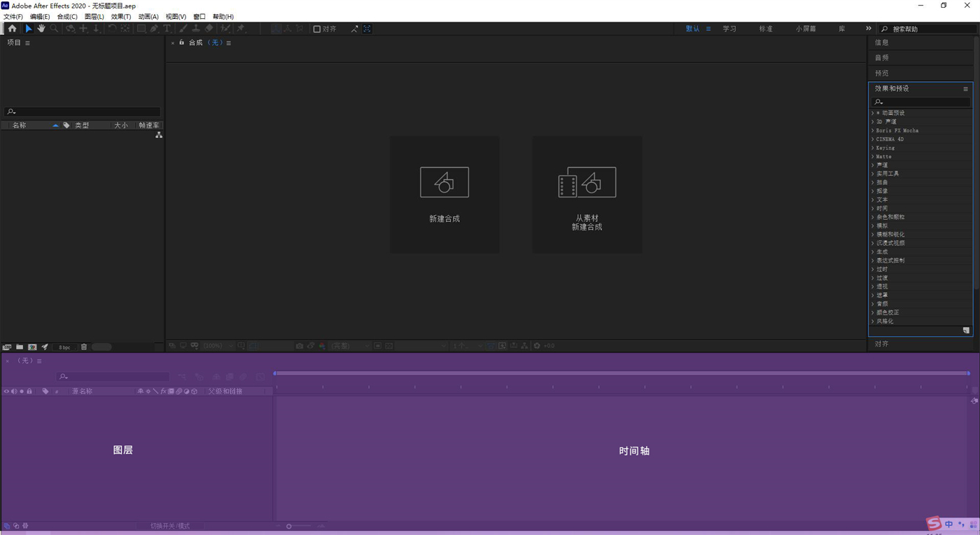This screenshot has height=535, width=980.
Task: Open the 动画(A) menu
Action: 148,17
